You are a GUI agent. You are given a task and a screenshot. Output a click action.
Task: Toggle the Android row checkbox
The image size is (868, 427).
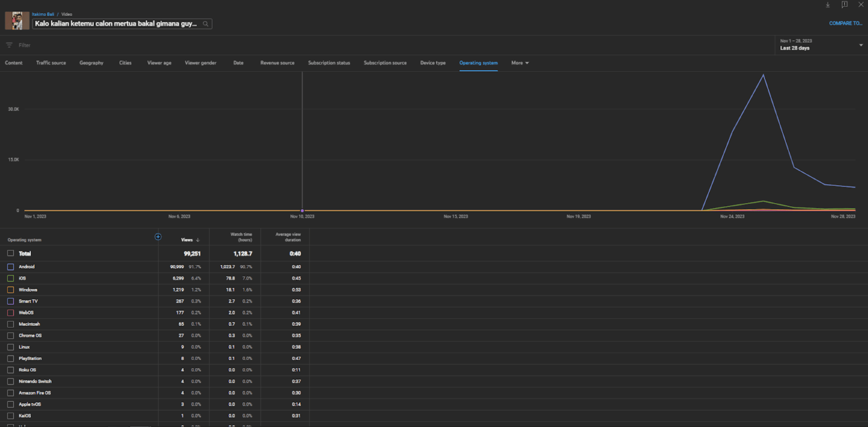[x=11, y=267]
